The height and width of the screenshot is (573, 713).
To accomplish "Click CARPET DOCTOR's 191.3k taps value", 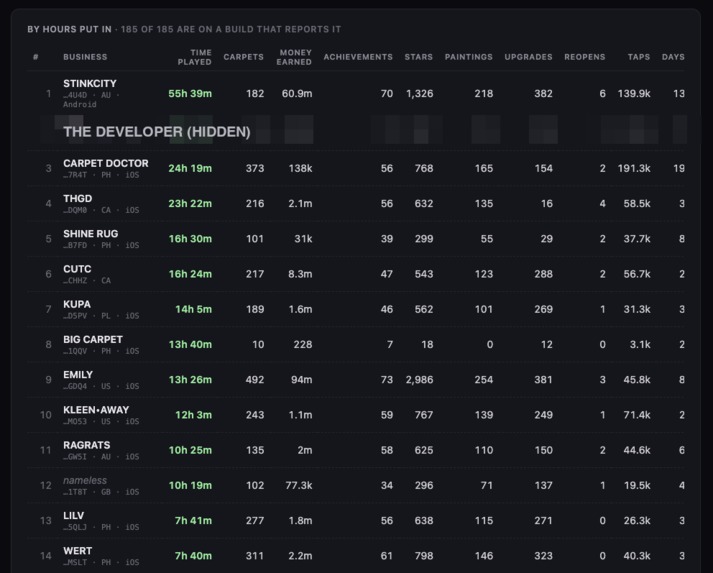I will (634, 168).
